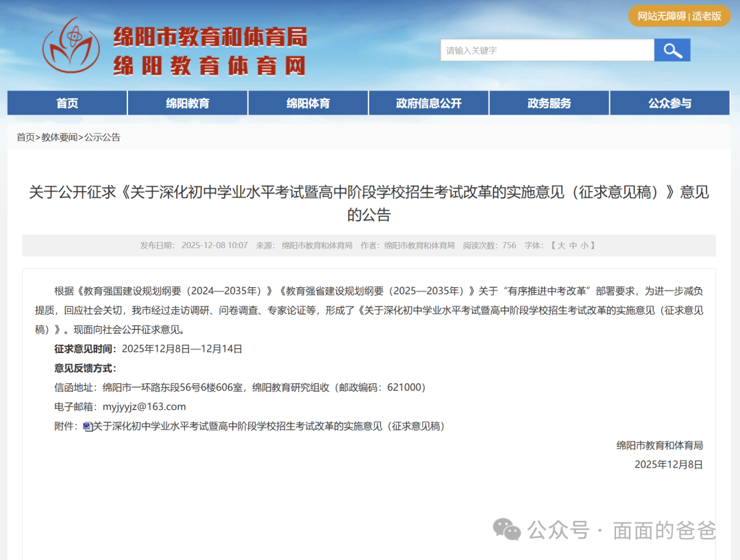Select 绵阳体育 in the navigation bar
The width and height of the screenshot is (740, 560).
308,104
